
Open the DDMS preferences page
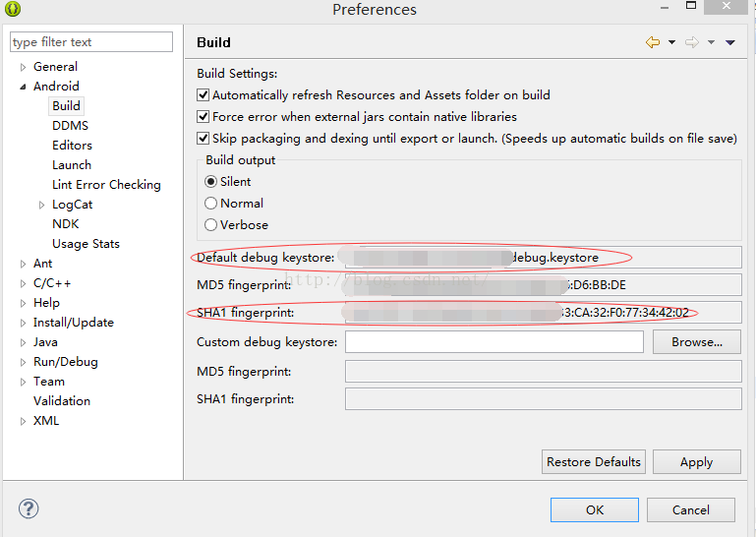[x=71, y=126]
